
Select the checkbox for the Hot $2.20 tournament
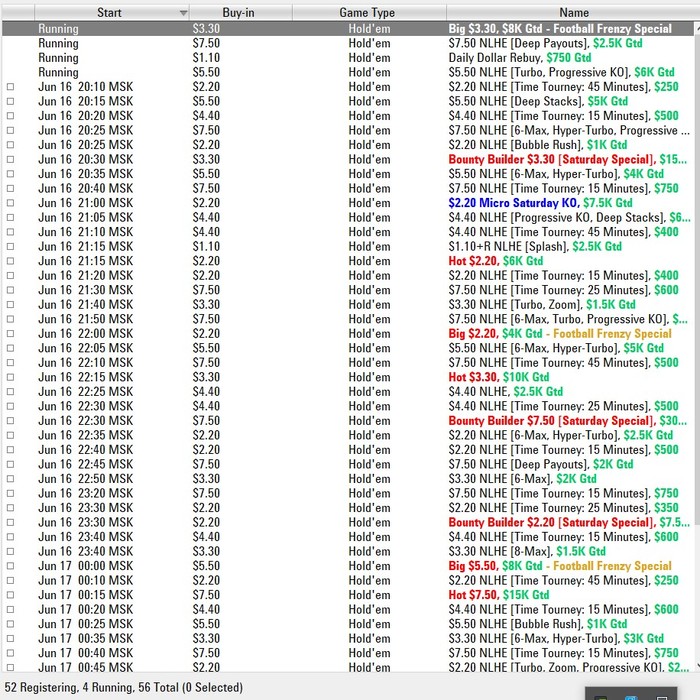coord(10,261)
